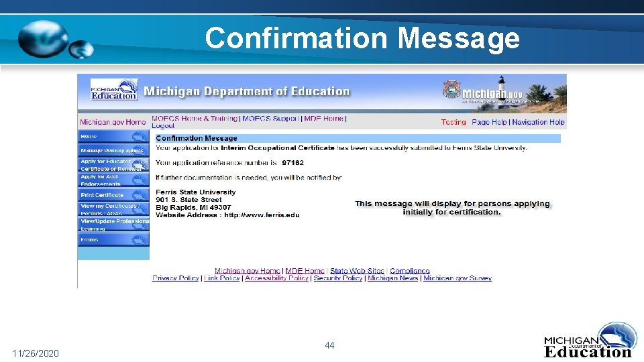Select Apply for Addl. Endorsements
The height and width of the screenshot is (362, 644).
[x=113, y=180]
